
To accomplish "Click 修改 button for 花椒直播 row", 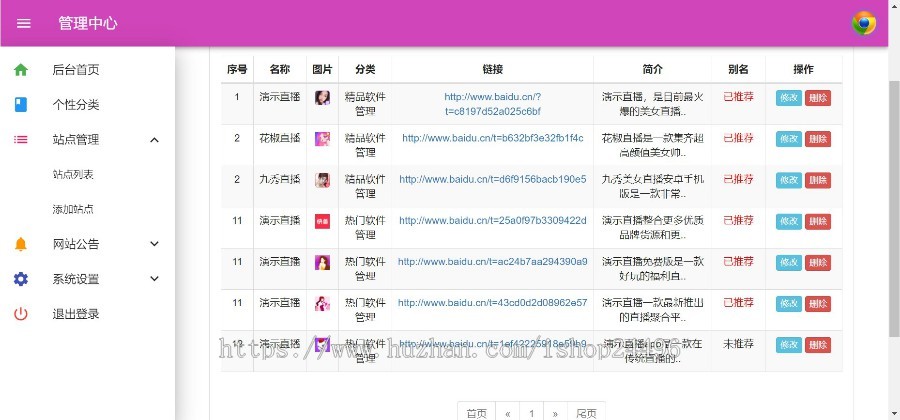I will [788, 139].
